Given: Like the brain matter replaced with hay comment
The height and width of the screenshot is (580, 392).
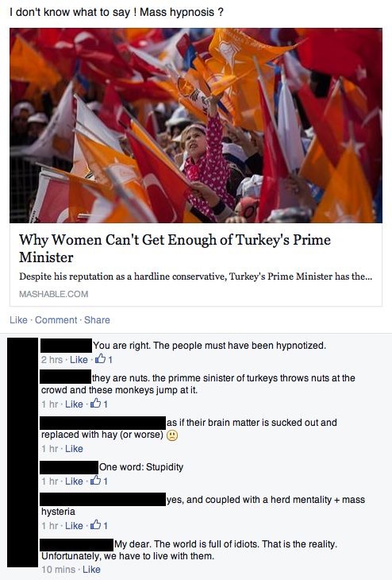Looking at the screenshot, I should coord(74,449).
